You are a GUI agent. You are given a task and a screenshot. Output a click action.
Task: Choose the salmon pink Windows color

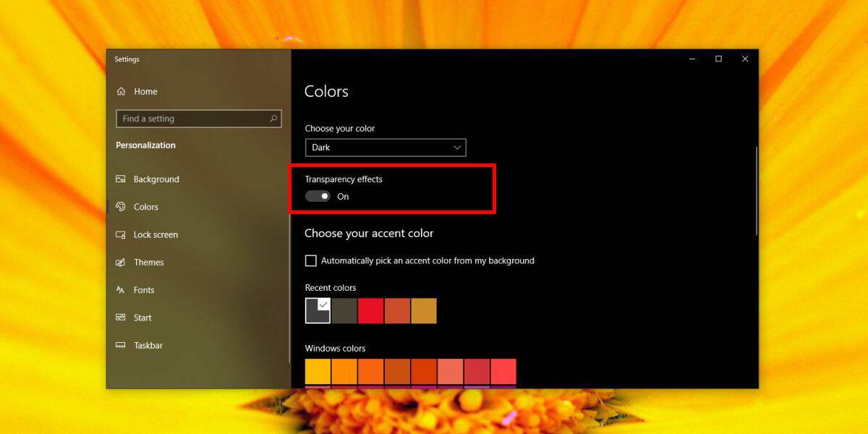(451, 372)
